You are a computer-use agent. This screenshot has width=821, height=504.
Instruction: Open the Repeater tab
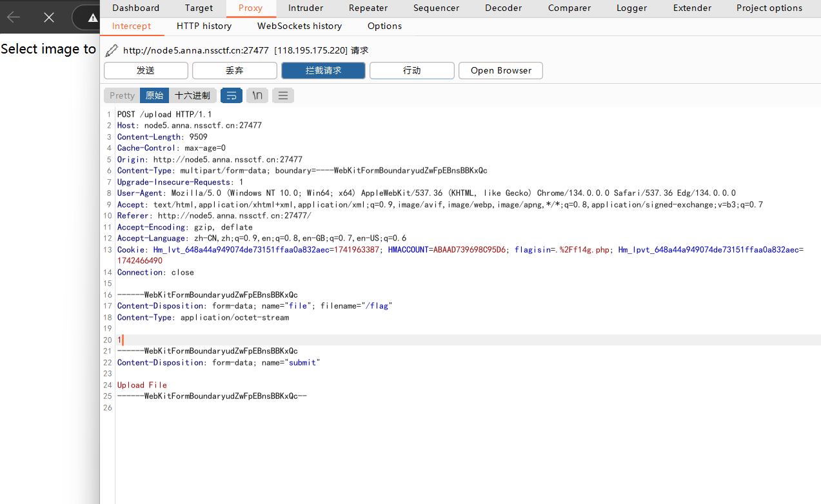coord(368,8)
